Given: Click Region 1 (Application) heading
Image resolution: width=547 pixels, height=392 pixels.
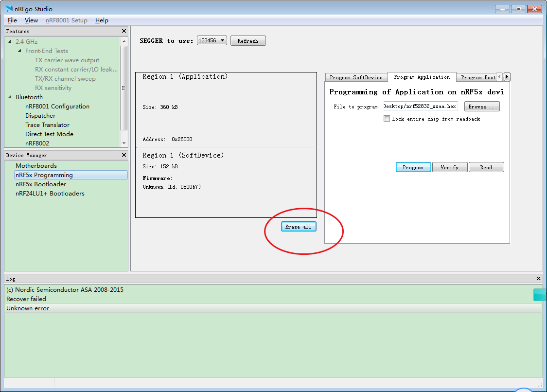Looking at the screenshot, I should click(x=185, y=76).
